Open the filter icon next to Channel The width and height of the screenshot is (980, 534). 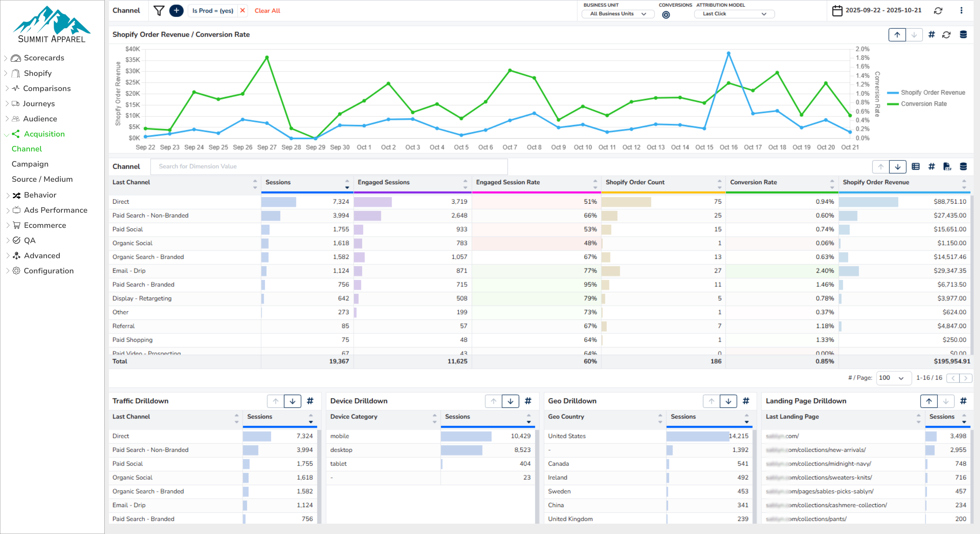click(x=159, y=11)
